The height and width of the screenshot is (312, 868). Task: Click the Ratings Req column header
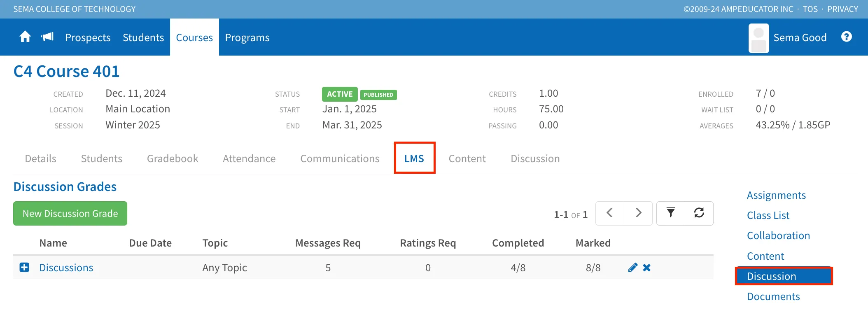[x=428, y=243]
